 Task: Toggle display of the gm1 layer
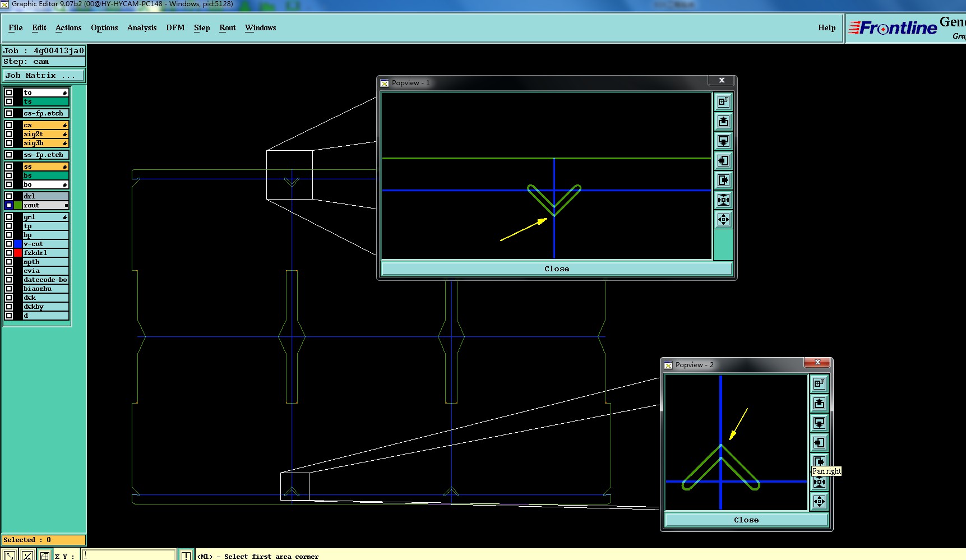point(9,217)
